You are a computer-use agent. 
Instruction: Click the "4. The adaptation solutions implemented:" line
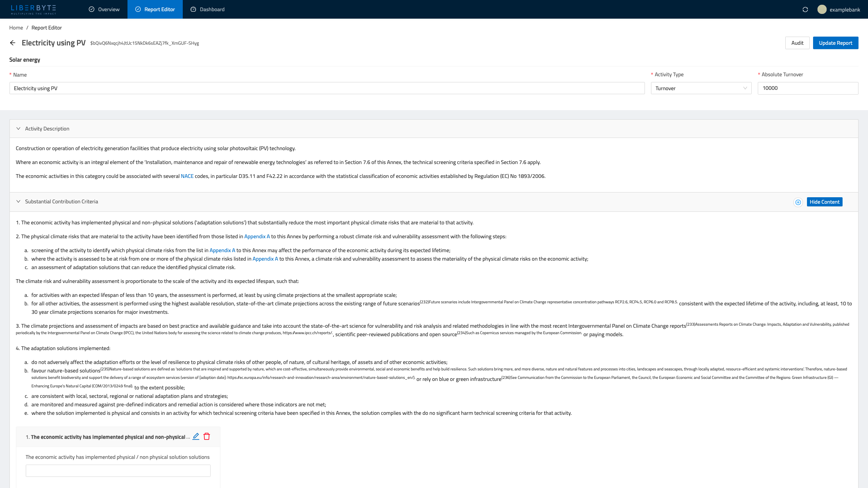tap(63, 348)
